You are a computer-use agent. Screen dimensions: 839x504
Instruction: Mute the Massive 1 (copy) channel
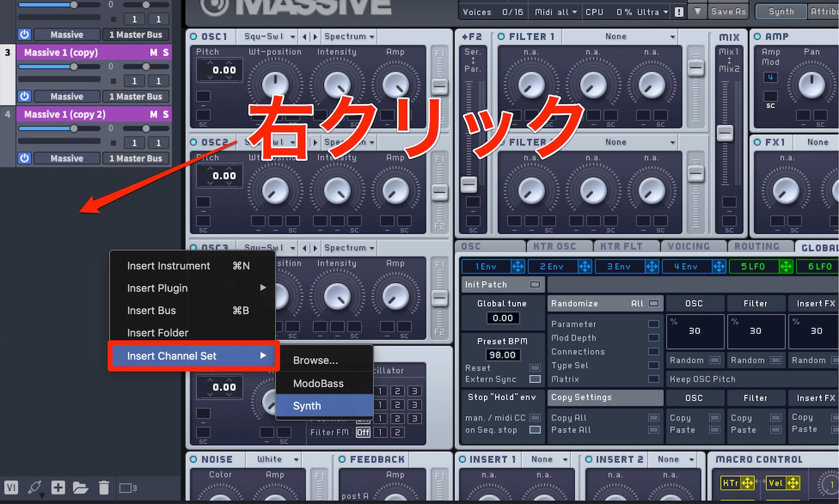coord(154,52)
